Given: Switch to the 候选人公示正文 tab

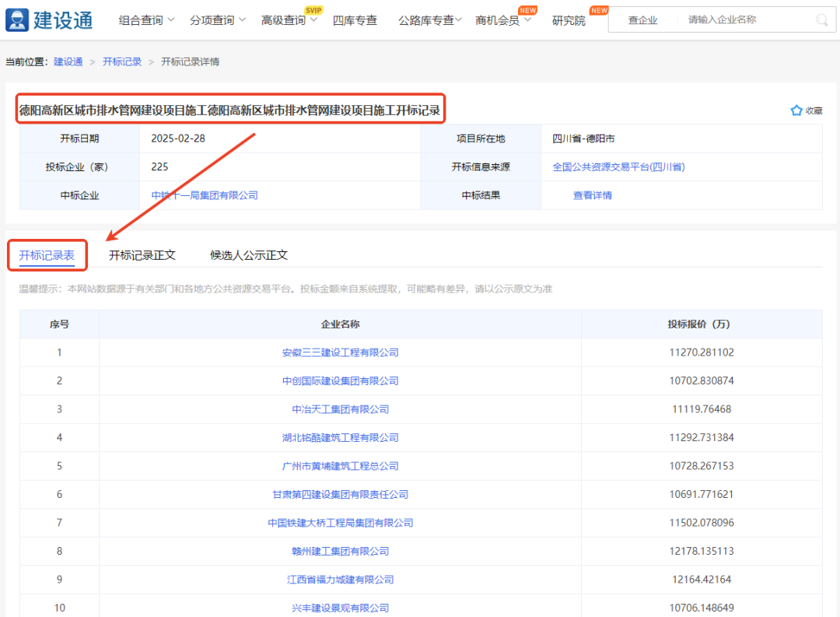Looking at the screenshot, I should [249, 255].
